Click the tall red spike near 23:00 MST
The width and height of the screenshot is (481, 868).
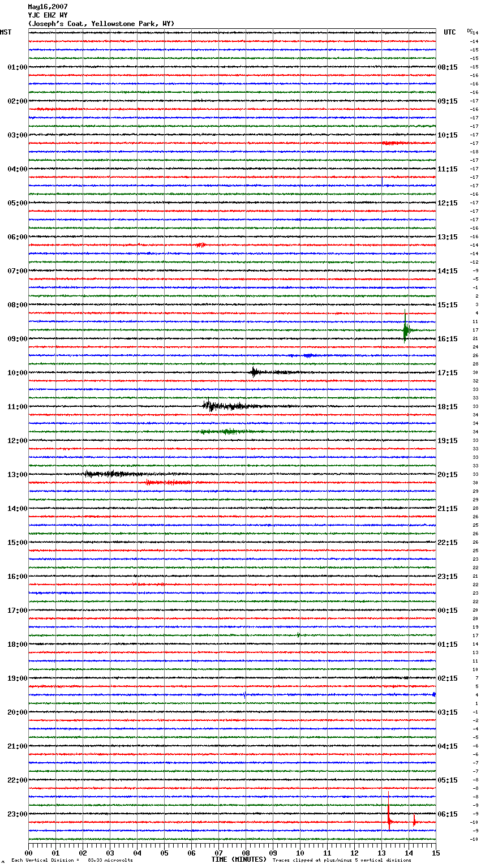pos(389,812)
